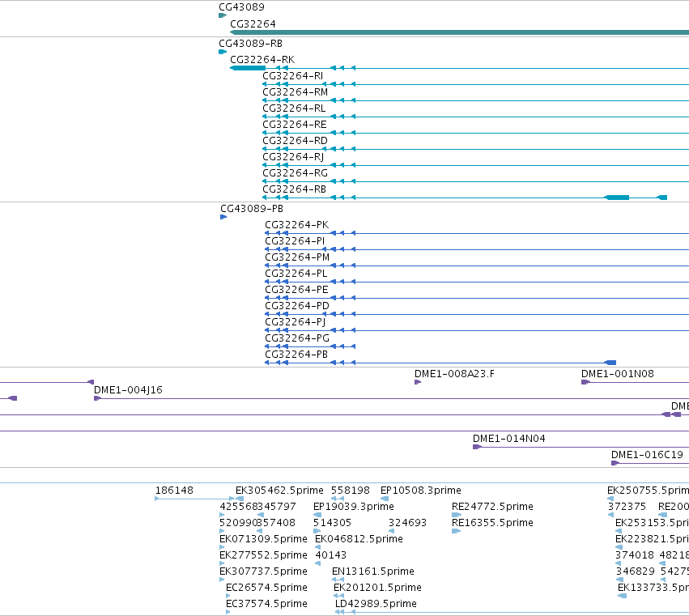Open the CG43089-PB protein label

pyautogui.click(x=252, y=209)
